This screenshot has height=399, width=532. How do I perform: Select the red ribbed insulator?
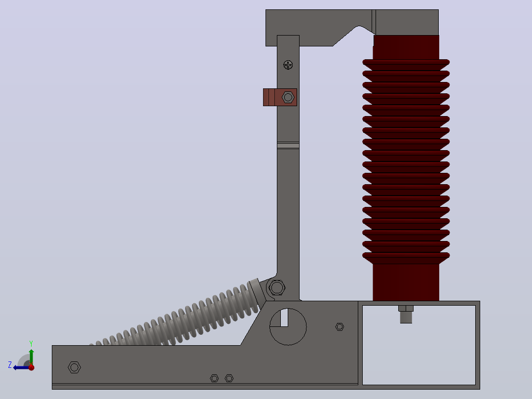coord(406,168)
